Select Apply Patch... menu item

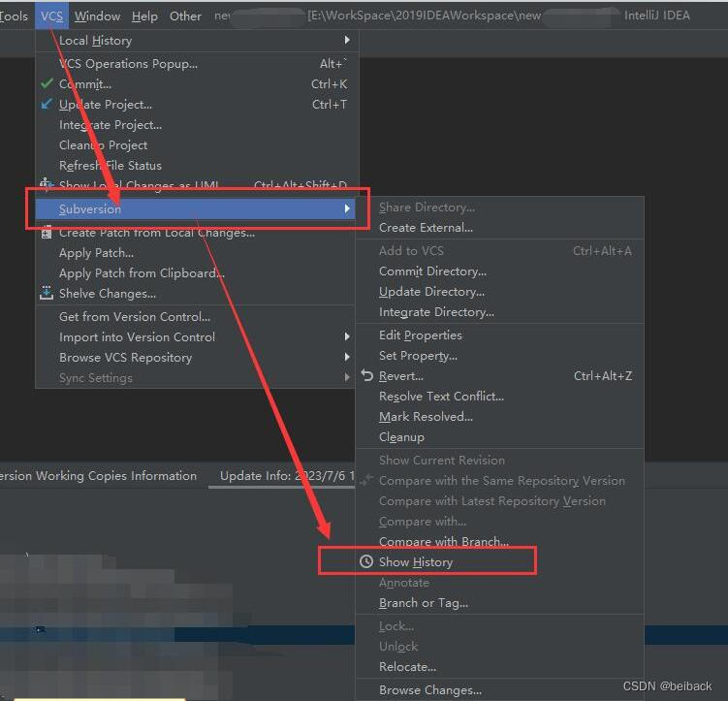pos(195,252)
